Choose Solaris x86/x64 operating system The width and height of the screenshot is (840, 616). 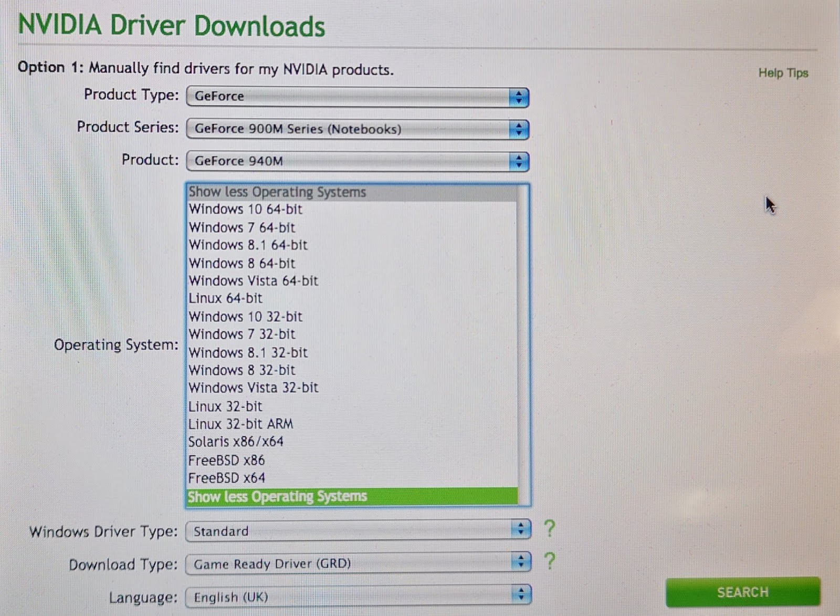pyautogui.click(x=352, y=442)
